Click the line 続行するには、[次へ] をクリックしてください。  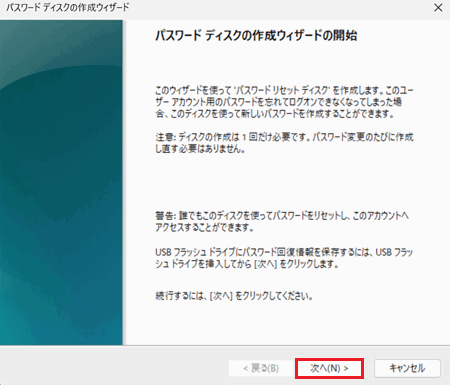click(234, 296)
